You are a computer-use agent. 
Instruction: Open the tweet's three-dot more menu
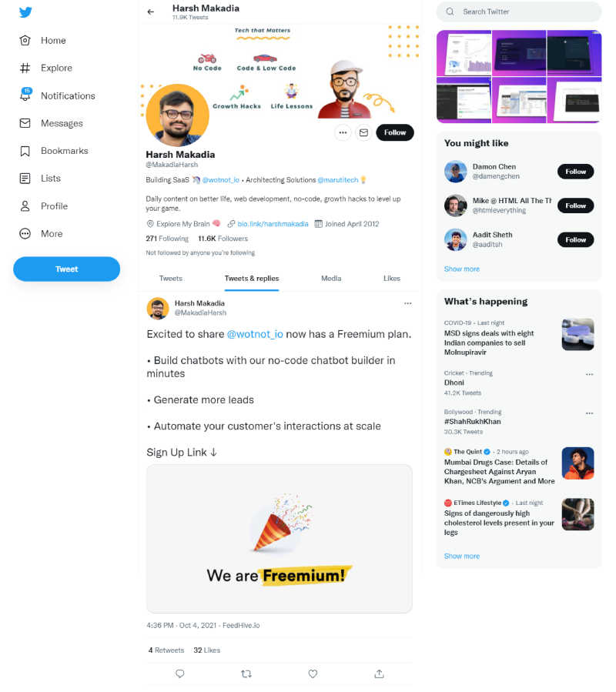[x=407, y=303]
